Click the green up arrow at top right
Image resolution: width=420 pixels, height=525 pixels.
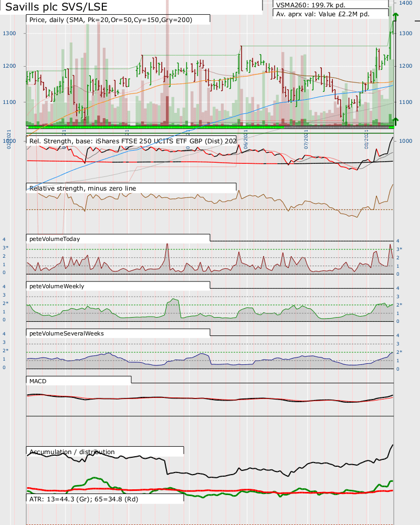(395, 17)
